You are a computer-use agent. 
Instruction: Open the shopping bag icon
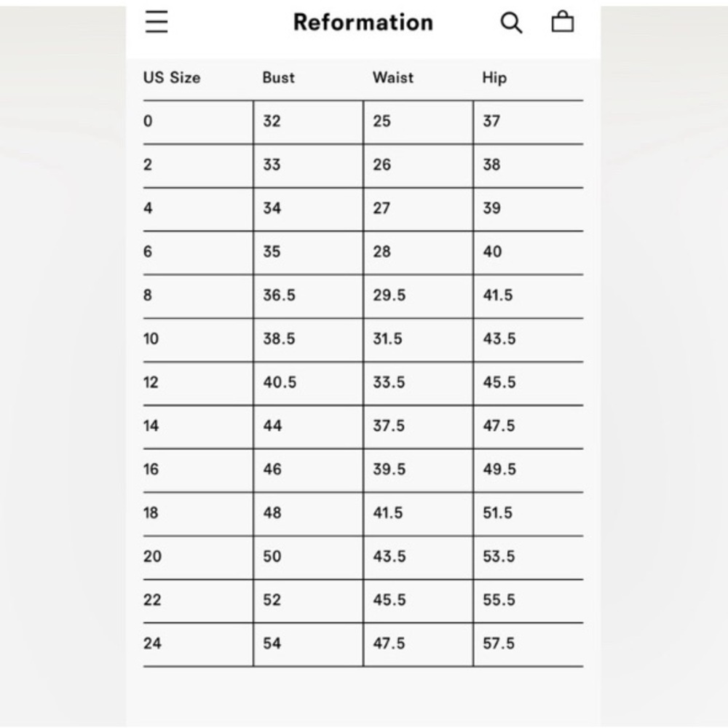click(562, 21)
